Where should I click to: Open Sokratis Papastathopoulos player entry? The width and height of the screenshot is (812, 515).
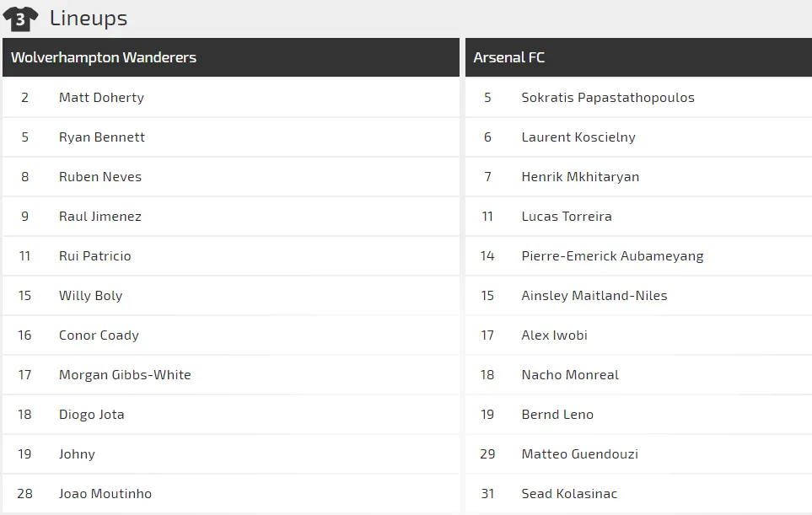tap(608, 98)
